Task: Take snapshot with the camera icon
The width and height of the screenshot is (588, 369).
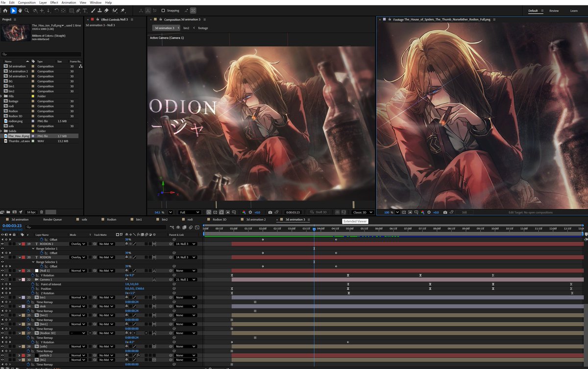Action: pos(270,212)
